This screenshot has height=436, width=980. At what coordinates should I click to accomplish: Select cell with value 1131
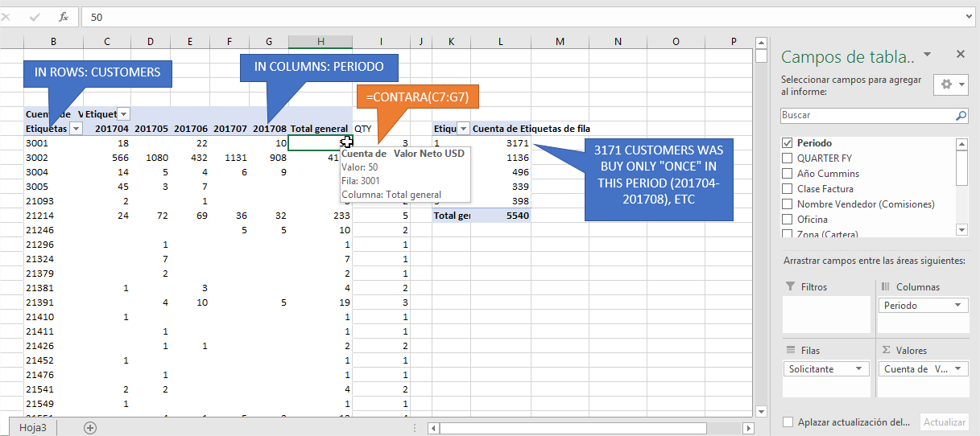click(x=229, y=157)
